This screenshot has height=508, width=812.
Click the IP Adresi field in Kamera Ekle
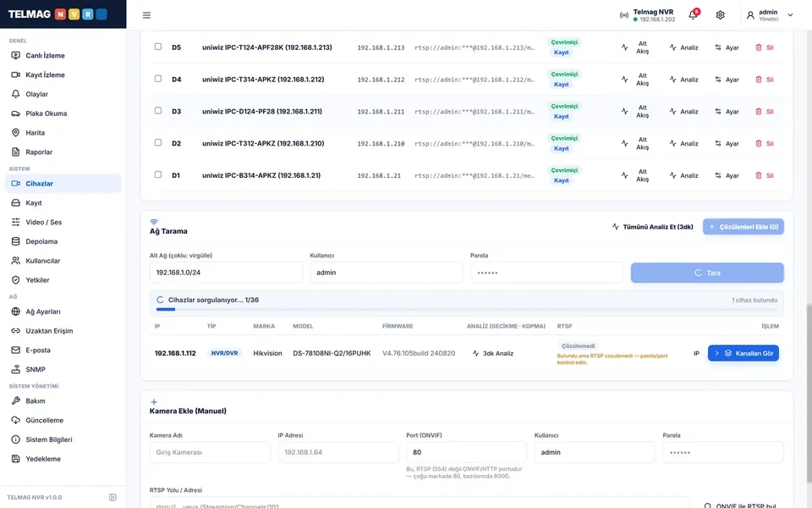(338, 452)
